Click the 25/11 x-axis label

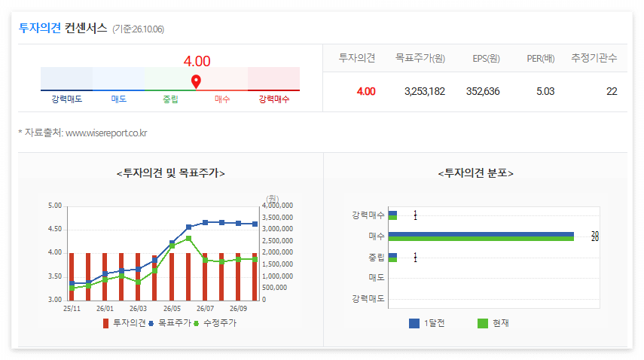coord(72,308)
